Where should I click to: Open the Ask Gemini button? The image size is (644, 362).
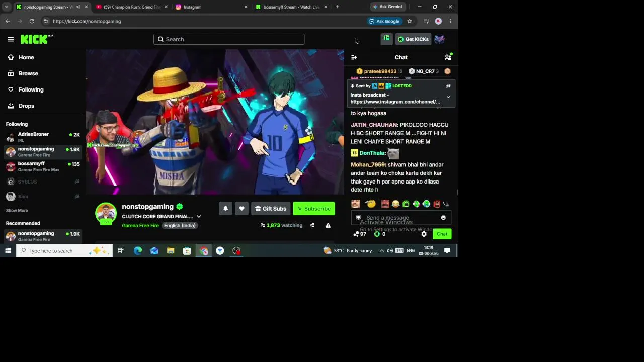388,7
